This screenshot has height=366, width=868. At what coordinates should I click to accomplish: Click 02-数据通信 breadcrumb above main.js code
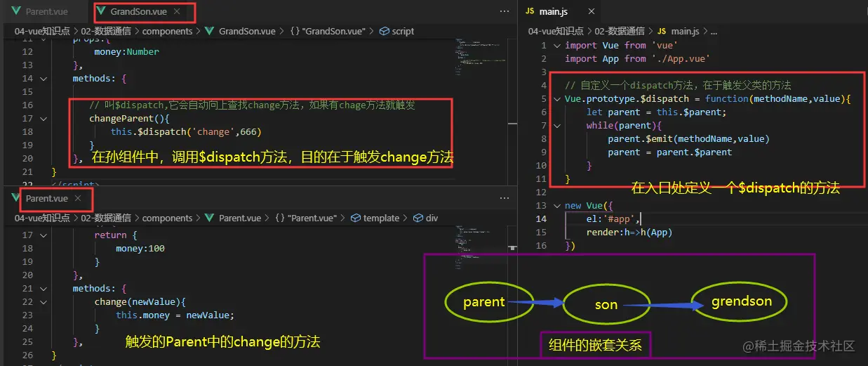click(x=620, y=31)
